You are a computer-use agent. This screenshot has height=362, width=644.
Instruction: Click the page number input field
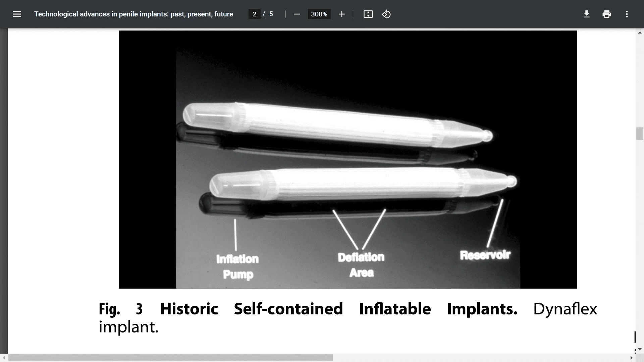point(255,14)
